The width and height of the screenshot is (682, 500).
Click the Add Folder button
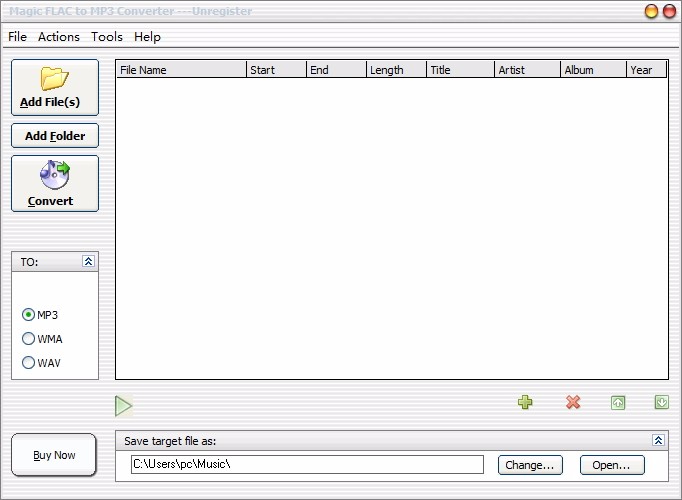pos(55,136)
